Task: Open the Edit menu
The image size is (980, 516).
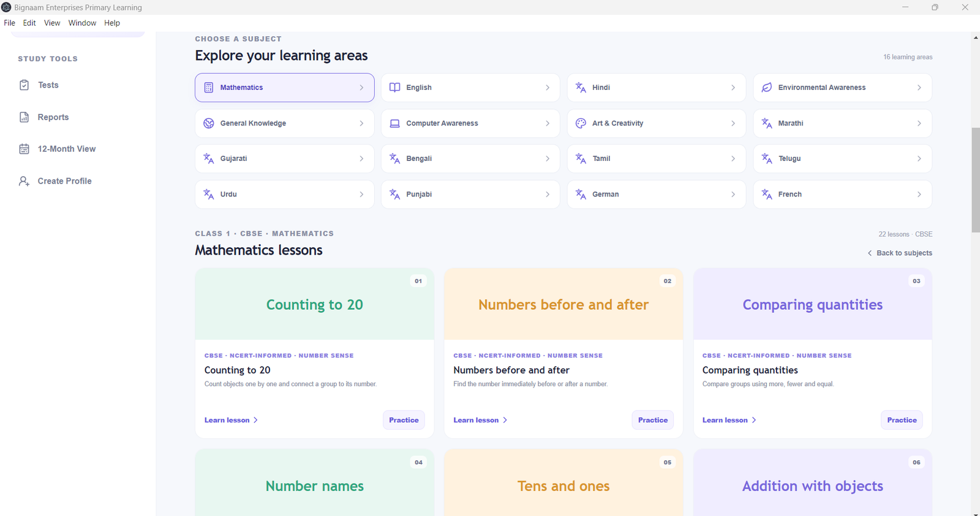Action: pyautogui.click(x=29, y=23)
